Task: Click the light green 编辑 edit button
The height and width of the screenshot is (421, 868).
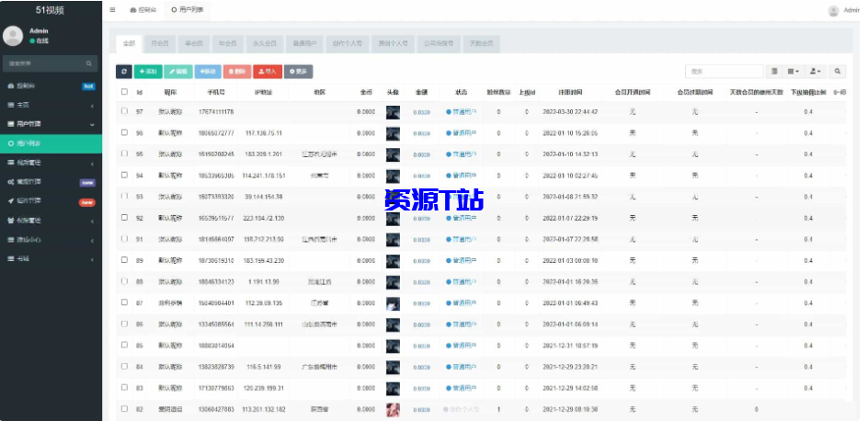Action: [178, 72]
